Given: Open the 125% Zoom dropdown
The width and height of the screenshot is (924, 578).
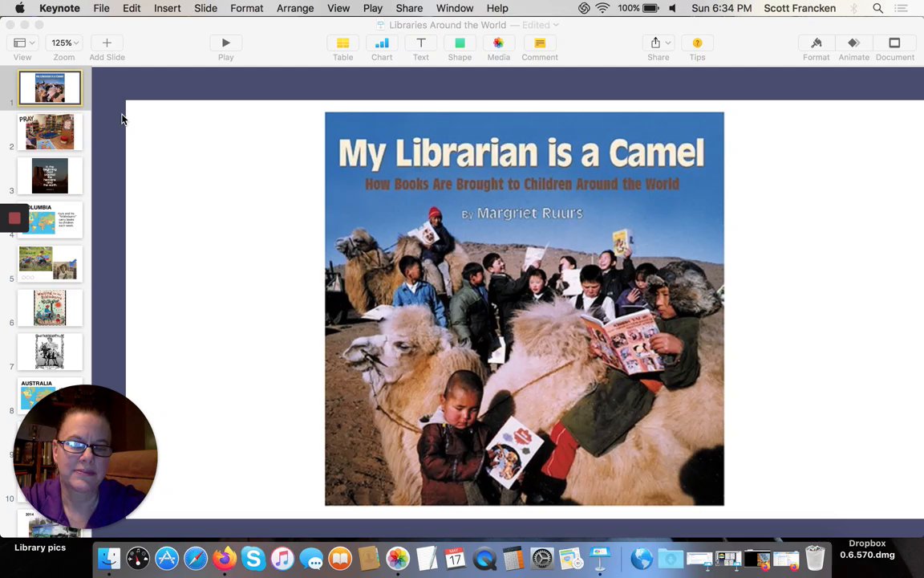Looking at the screenshot, I should point(64,43).
